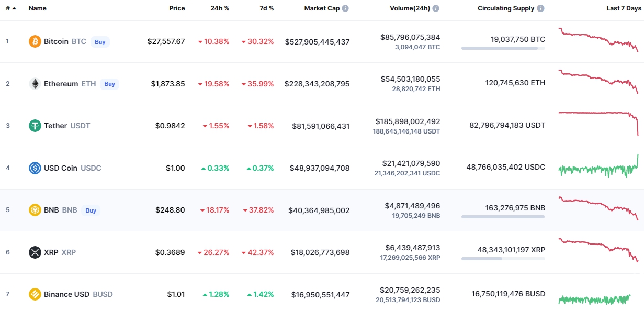Open Bitcoin's last 7 days chart

(x=598, y=40)
